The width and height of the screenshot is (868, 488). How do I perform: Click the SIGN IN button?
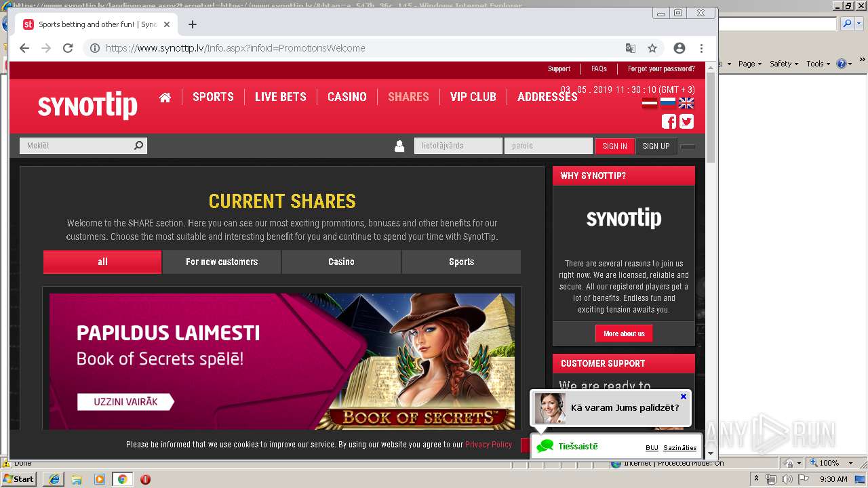(614, 146)
